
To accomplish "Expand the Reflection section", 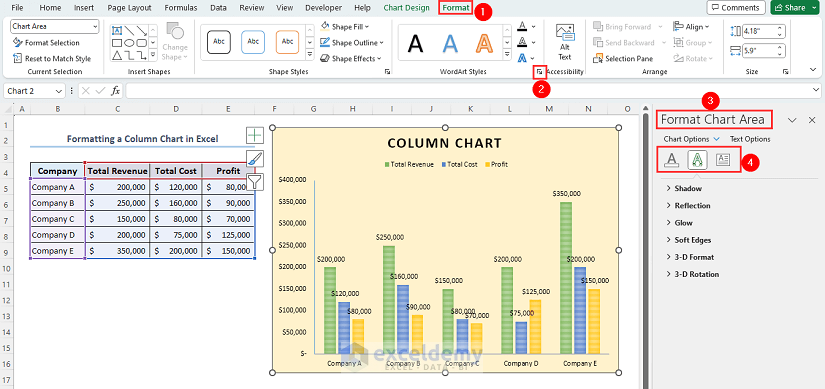I will (x=688, y=206).
